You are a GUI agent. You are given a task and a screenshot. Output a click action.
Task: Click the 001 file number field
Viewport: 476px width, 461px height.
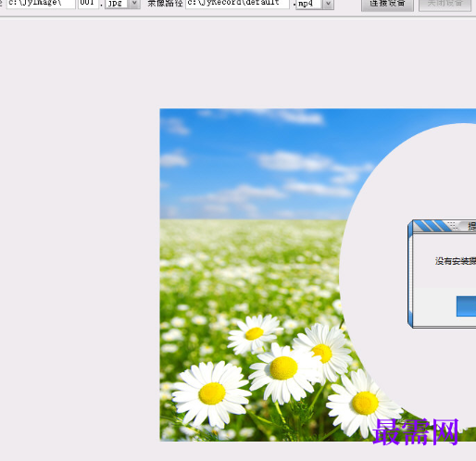(x=88, y=4)
